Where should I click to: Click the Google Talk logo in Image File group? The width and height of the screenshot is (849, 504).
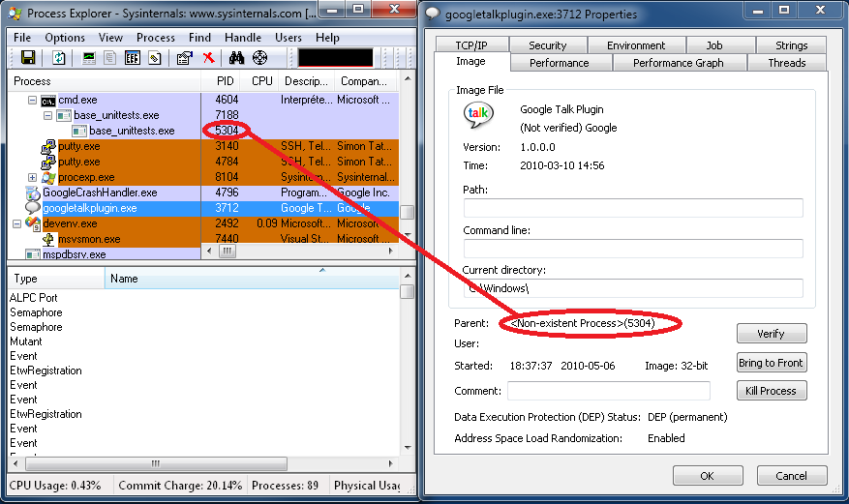coord(478,115)
